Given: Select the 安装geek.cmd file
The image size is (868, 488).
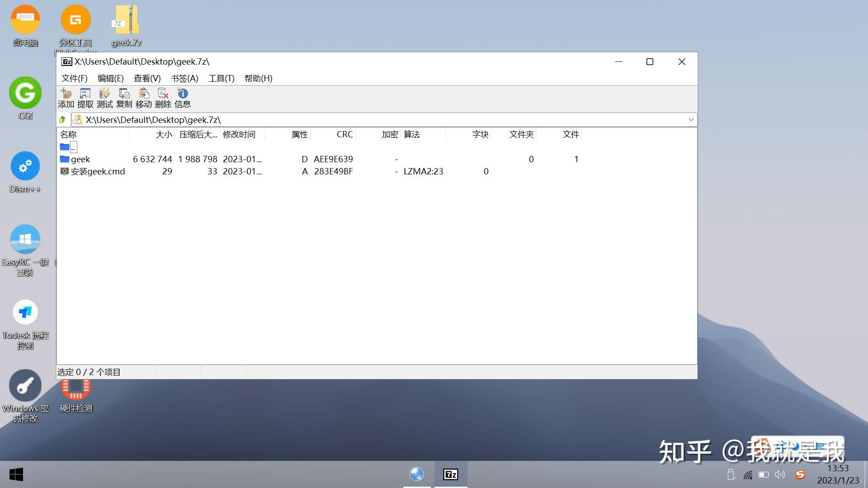Looking at the screenshot, I should coord(98,171).
